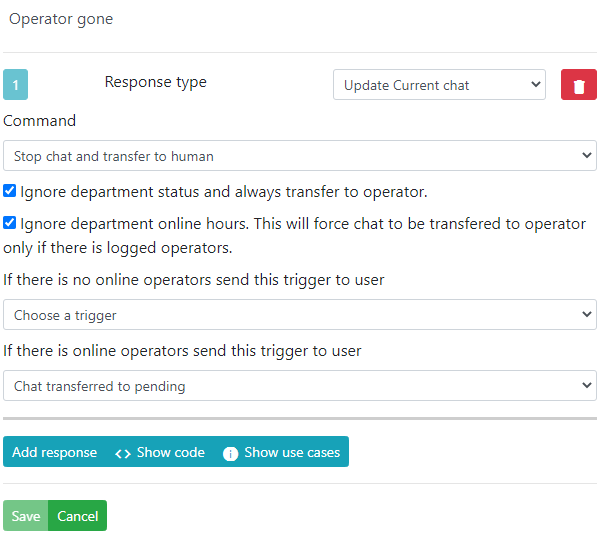Click the Command label
The height and width of the screenshot is (538, 605).
(39, 121)
